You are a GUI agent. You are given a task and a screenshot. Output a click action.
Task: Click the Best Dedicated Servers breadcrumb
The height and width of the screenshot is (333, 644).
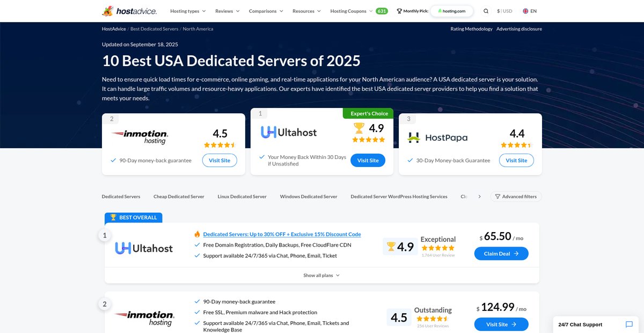154,29
